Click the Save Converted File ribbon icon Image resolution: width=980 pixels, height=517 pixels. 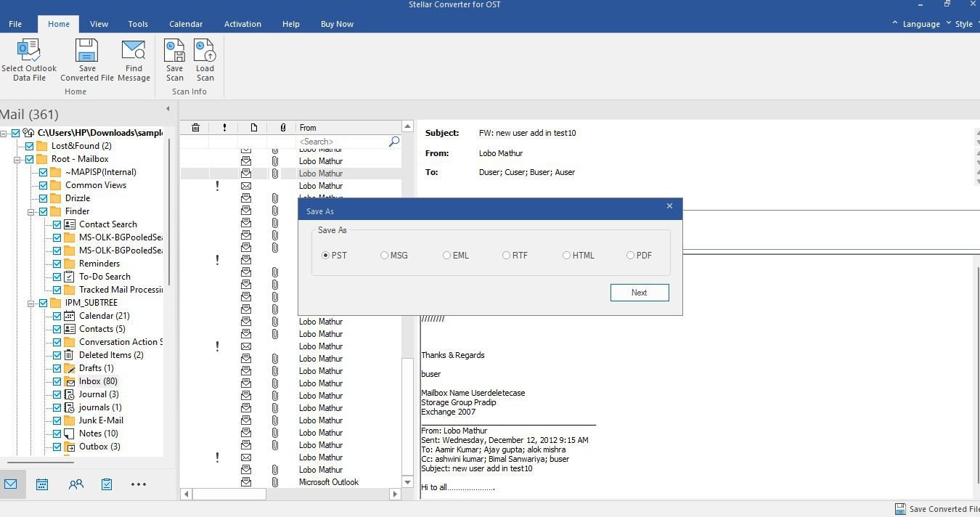87,50
